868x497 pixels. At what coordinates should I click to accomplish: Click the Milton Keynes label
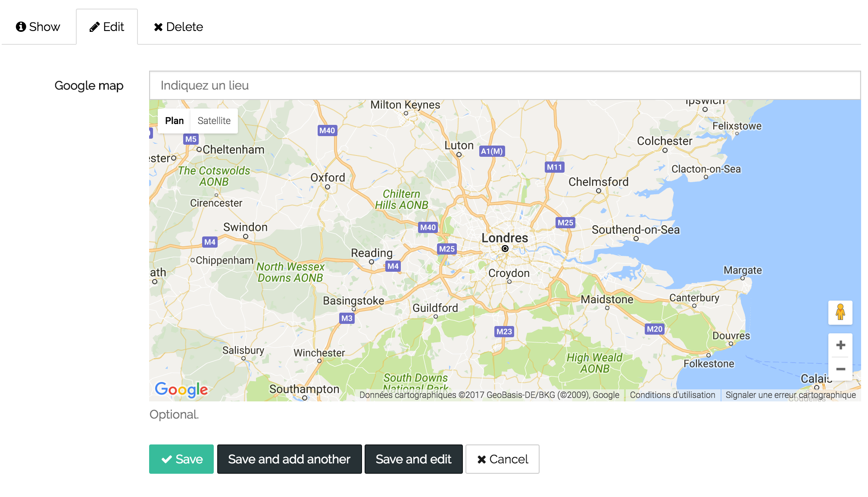405,105
